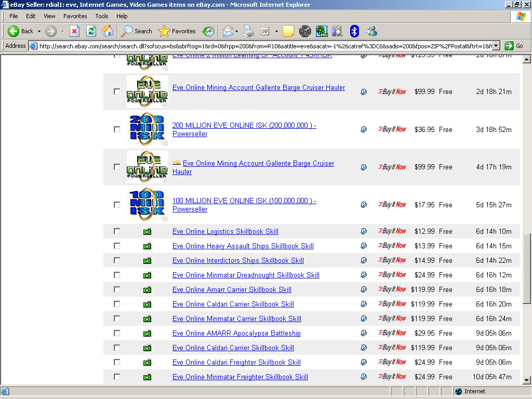
Task: Open 100 MILLION EVE ONLINE ISK listing link
Action: point(244,205)
